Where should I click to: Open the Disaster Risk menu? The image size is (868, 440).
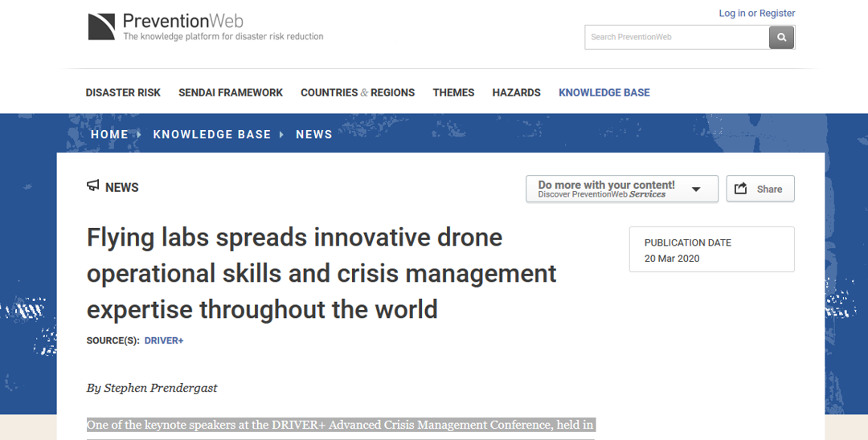click(123, 92)
